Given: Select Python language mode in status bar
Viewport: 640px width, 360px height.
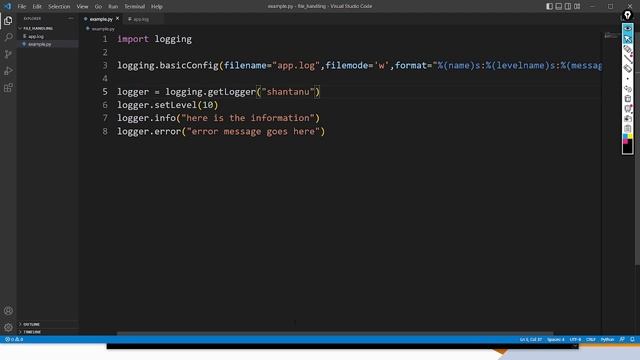Looking at the screenshot, I should coord(607,340).
